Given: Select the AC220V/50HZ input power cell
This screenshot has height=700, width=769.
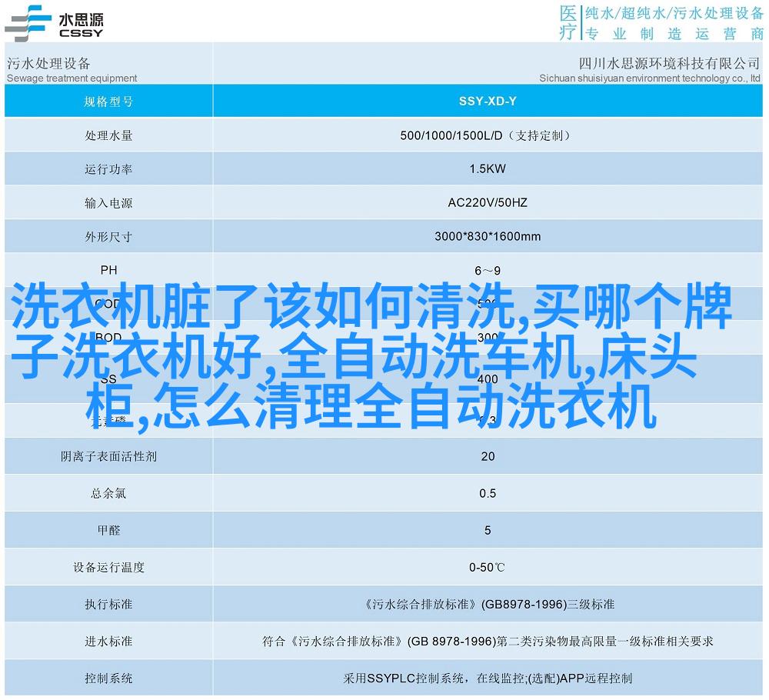Looking at the screenshot, I should (488, 203).
